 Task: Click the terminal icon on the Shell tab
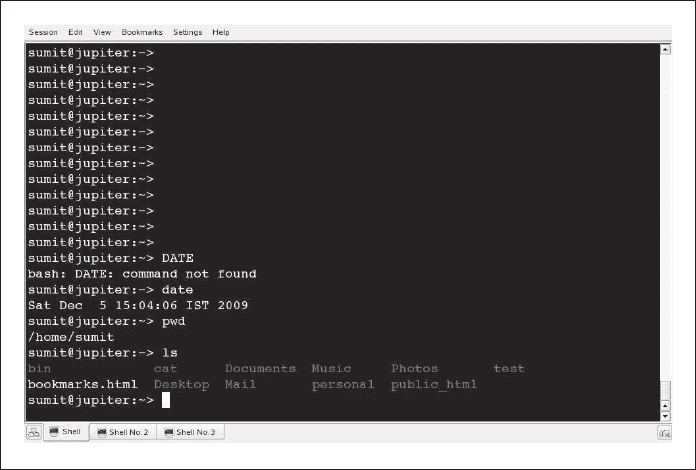(x=54, y=431)
